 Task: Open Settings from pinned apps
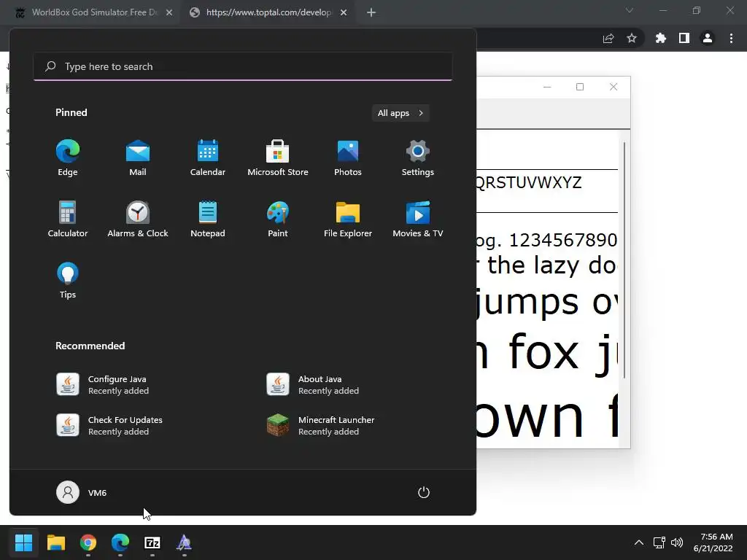pos(418,158)
